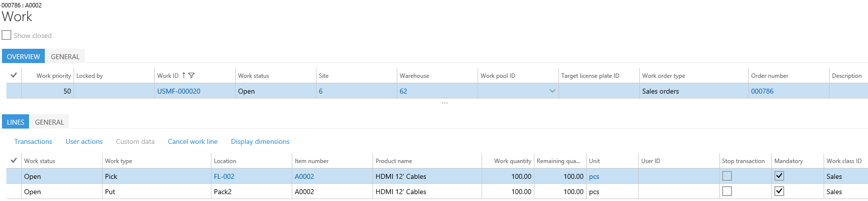Open order number 000786 link
This screenshot has height=201, width=868.
(x=762, y=91)
